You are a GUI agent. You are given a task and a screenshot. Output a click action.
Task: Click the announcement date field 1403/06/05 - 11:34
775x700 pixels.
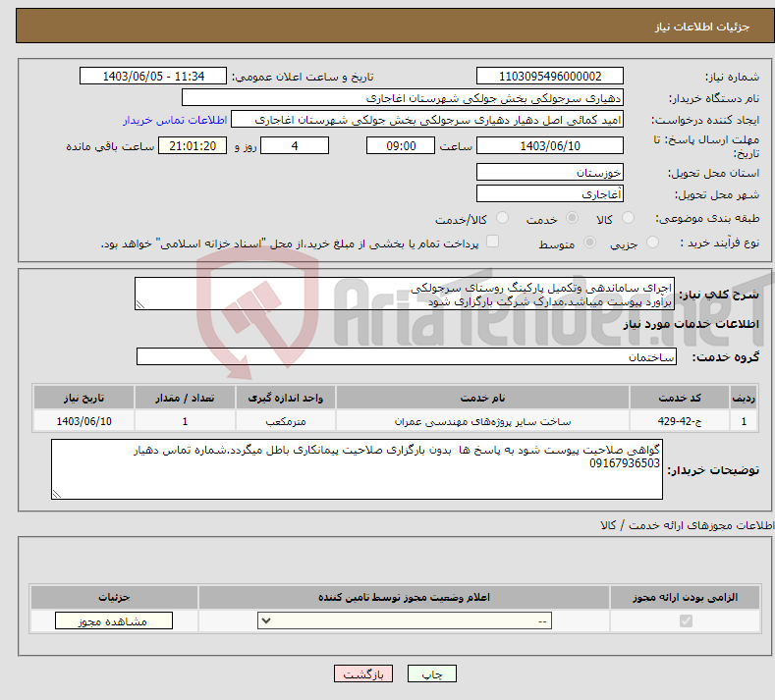tap(153, 76)
